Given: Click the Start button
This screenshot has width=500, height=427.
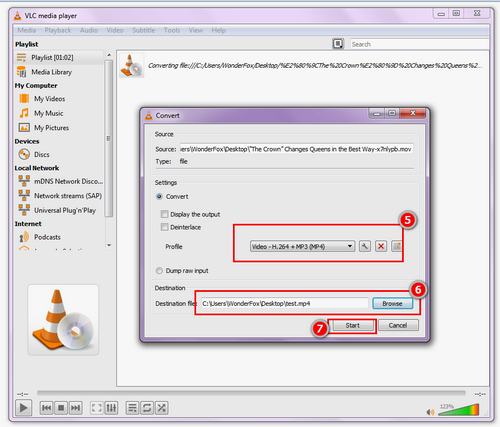Looking at the screenshot, I should [353, 325].
